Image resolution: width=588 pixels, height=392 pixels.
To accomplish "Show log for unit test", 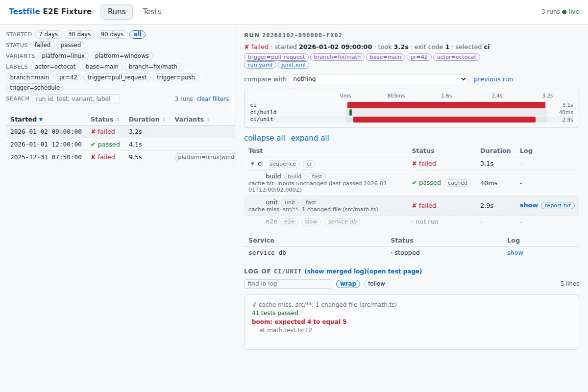I will [529, 205].
